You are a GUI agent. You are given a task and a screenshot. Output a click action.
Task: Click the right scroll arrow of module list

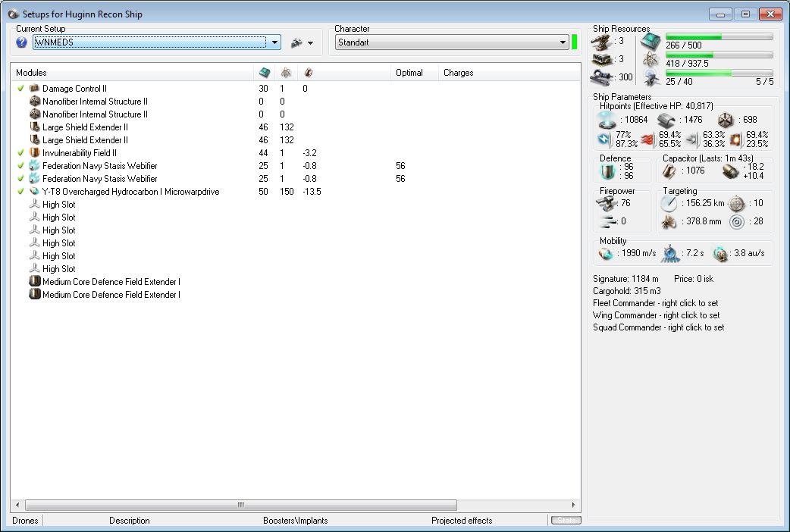[573, 504]
